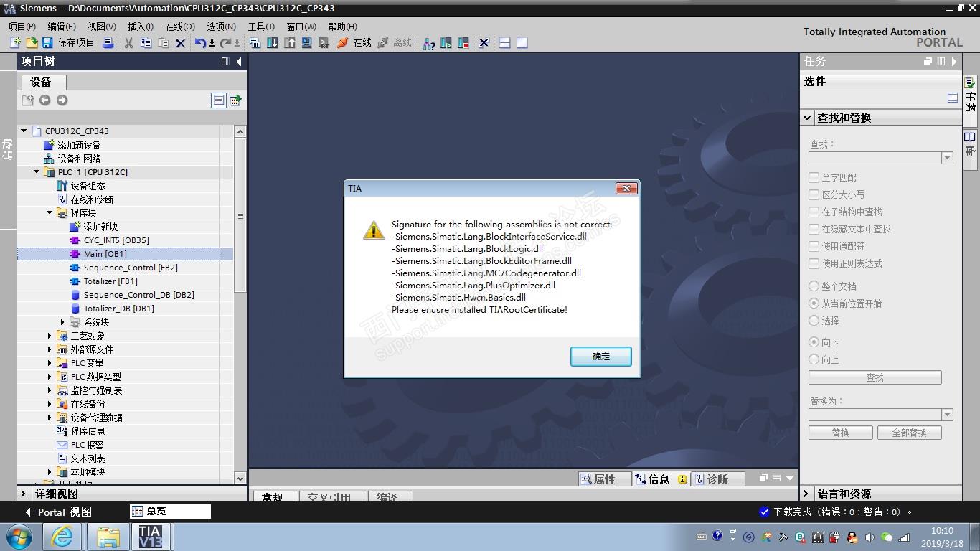The width and height of the screenshot is (980, 551).
Task: Expand the PLC 变量 folder
Action: coord(50,363)
